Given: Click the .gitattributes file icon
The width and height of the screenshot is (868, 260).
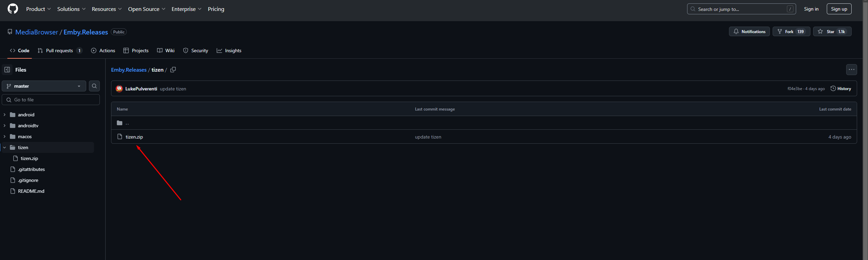Looking at the screenshot, I should click(13, 169).
